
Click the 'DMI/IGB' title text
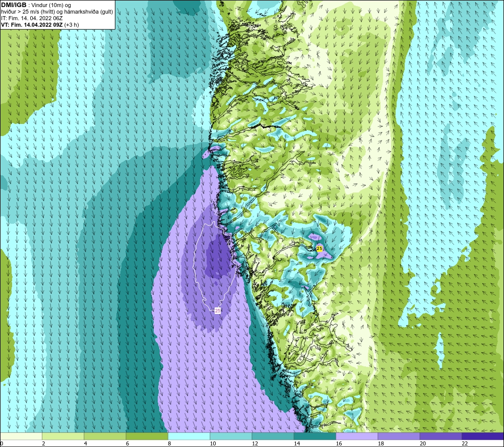14,5
